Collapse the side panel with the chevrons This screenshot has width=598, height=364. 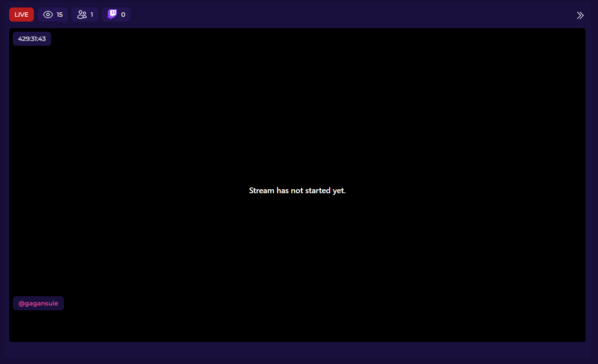(x=580, y=15)
